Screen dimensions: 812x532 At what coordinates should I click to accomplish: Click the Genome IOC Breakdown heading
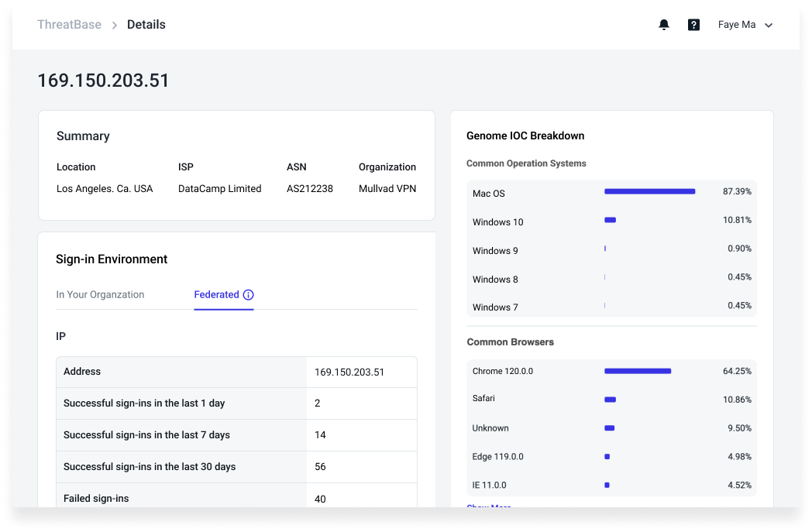coord(525,136)
